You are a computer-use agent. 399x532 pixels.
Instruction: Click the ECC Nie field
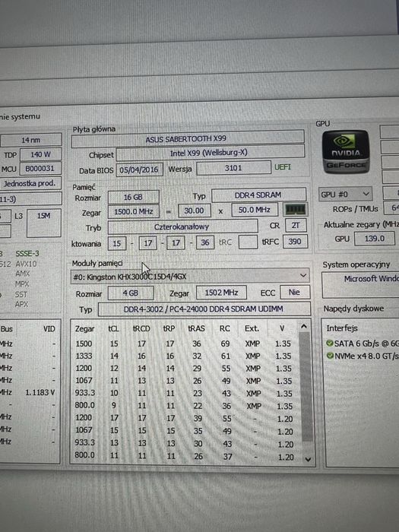click(x=295, y=292)
